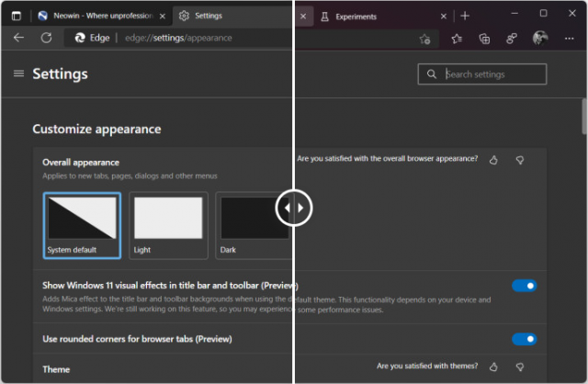
Task: Toggle rounded corners for browser tabs
Action: click(x=525, y=339)
